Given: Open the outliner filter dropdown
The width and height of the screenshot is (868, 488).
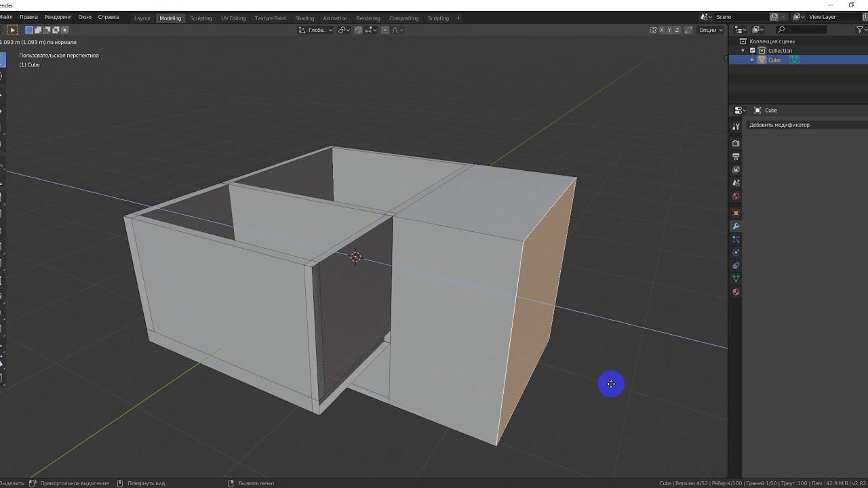Looking at the screenshot, I should point(862,30).
